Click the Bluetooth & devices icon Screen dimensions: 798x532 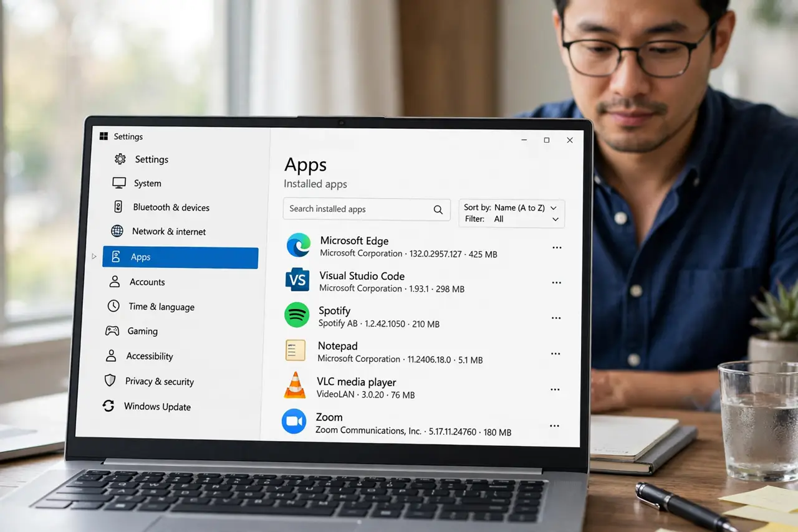point(118,207)
